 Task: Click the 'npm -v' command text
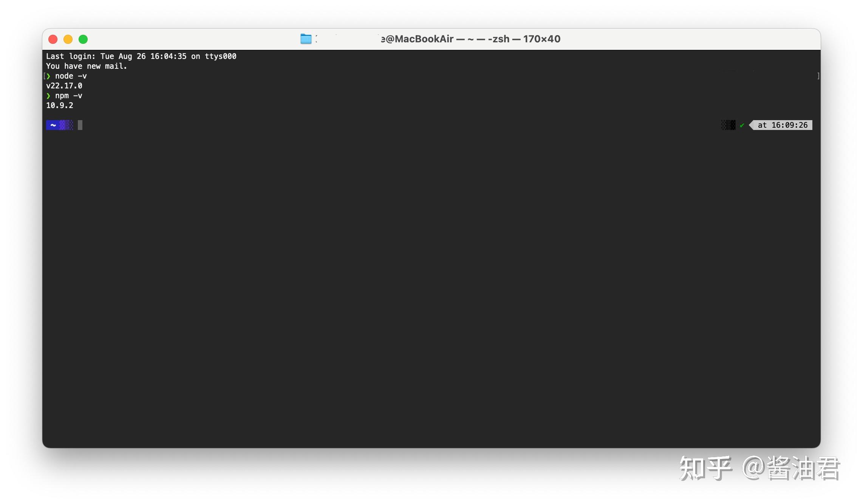point(68,96)
